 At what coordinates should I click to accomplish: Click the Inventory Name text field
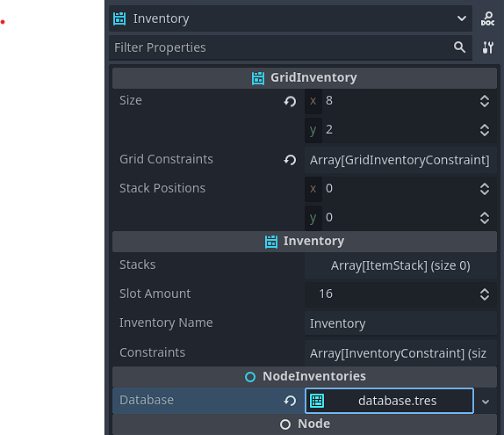[x=400, y=323]
